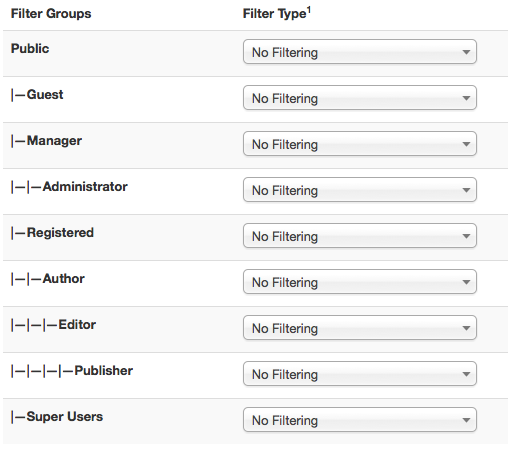Click the arrow icon on Author's dropdown

[x=466, y=282]
